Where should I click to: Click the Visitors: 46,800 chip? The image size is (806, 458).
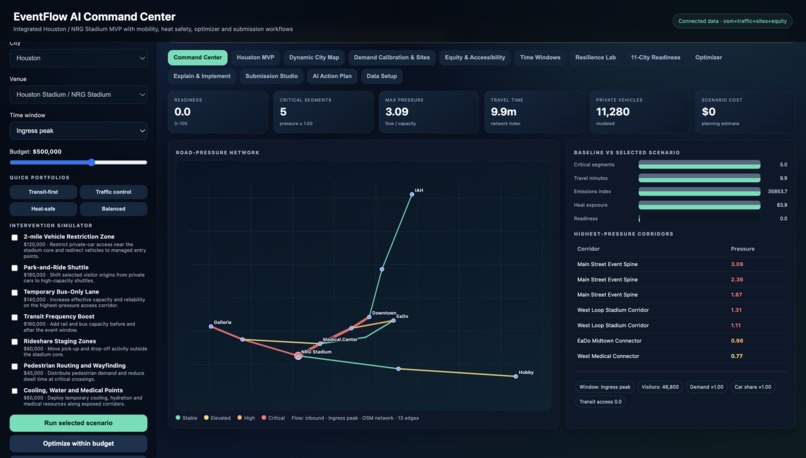(660, 387)
